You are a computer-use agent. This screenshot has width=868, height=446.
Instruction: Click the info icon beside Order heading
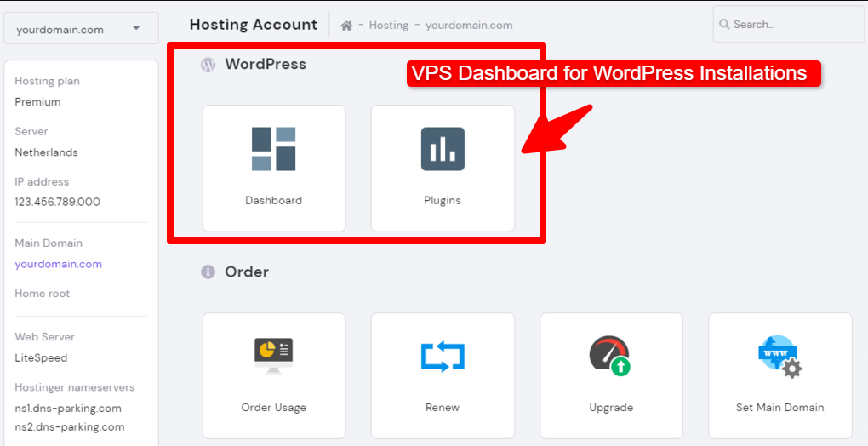[x=208, y=272]
